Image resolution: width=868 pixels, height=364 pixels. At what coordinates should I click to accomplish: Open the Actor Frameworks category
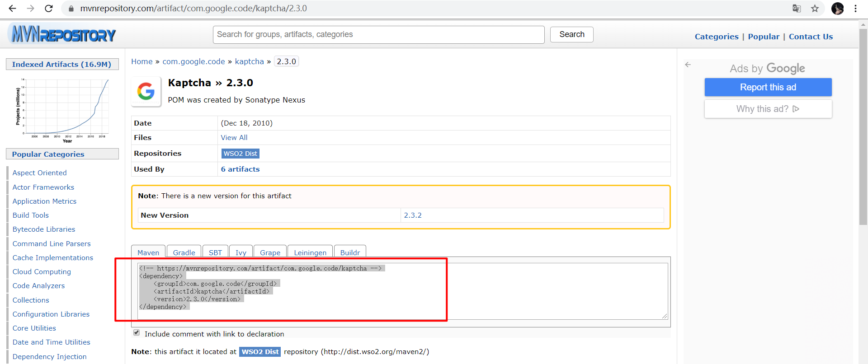[43, 187]
